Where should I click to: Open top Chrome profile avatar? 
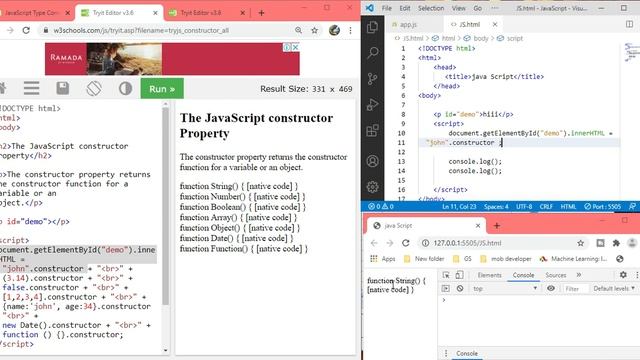(x=334, y=30)
